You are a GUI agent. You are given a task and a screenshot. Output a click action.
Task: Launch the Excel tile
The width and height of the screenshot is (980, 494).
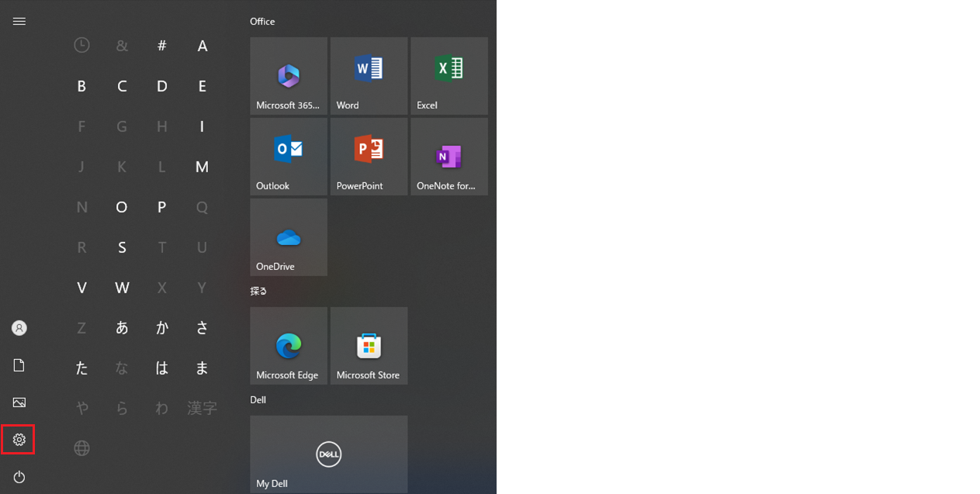(x=449, y=76)
